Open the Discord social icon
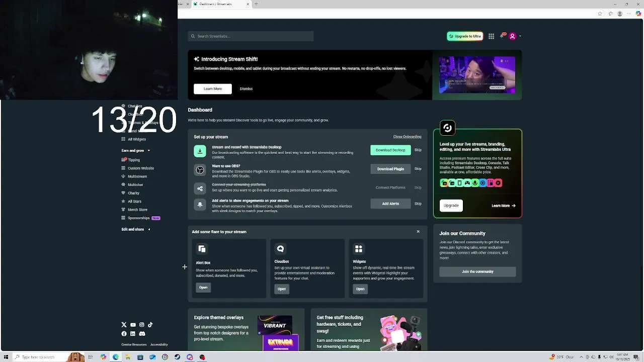 pos(142,334)
